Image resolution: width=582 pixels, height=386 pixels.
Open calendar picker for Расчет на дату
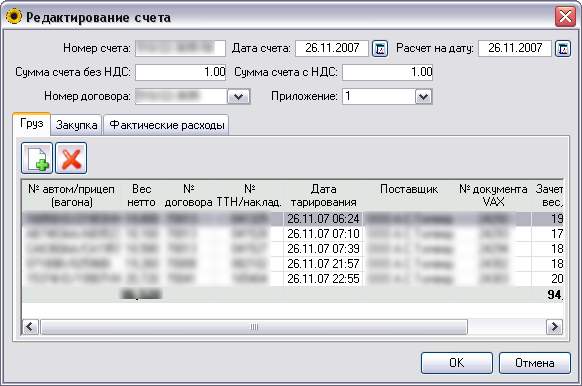coord(563,49)
